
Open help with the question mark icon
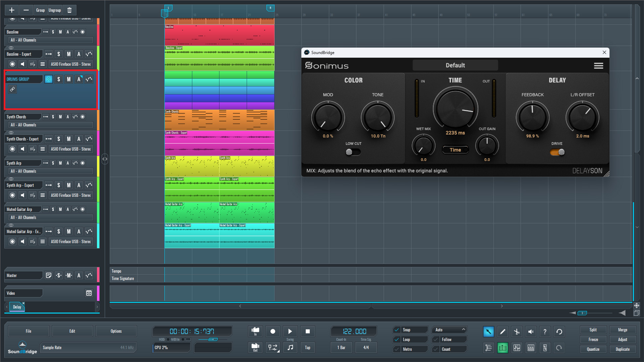(x=545, y=332)
